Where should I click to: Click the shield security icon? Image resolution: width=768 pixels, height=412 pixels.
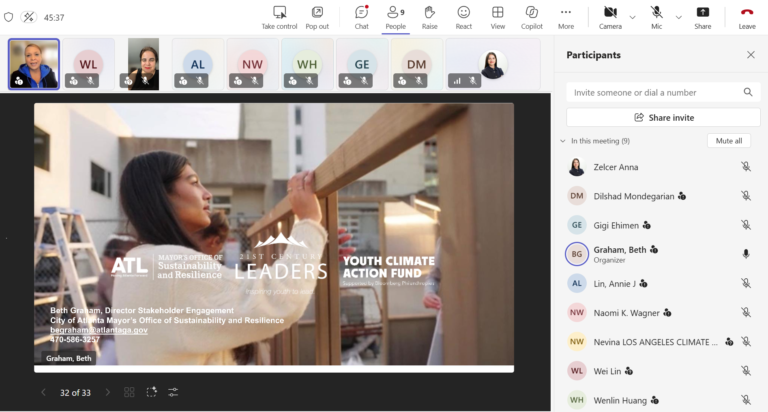click(x=8, y=17)
